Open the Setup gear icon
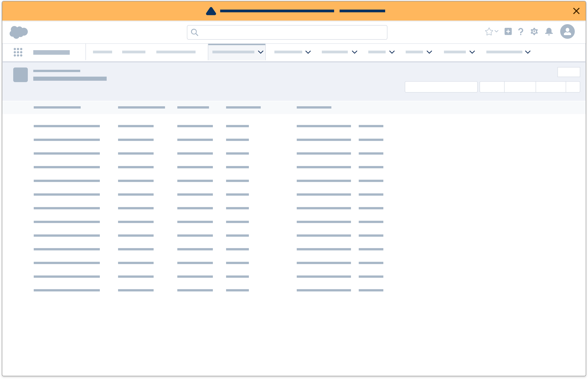Screen dimensions: 588x379 [534, 31]
